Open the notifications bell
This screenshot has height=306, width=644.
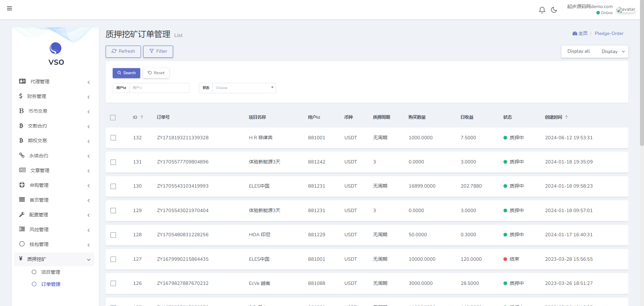(x=542, y=10)
